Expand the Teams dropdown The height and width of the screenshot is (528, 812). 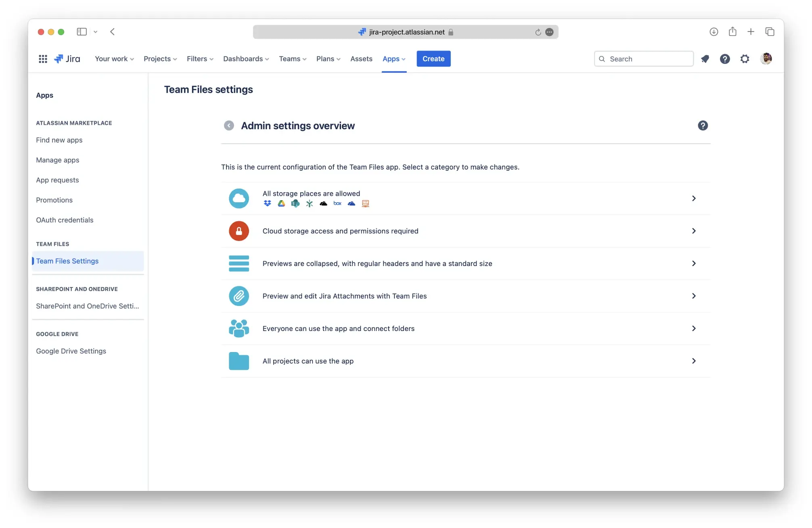point(293,59)
